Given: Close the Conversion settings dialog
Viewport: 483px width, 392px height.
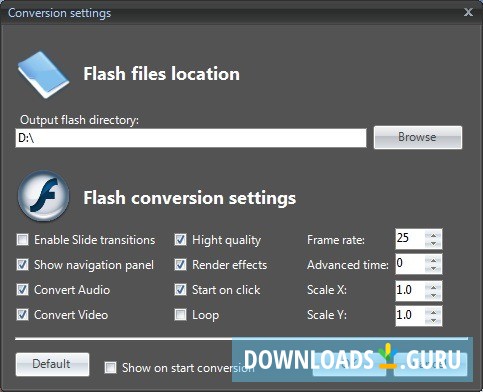Looking at the screenshot, I should pyautogui.click(x=468, y=12).
